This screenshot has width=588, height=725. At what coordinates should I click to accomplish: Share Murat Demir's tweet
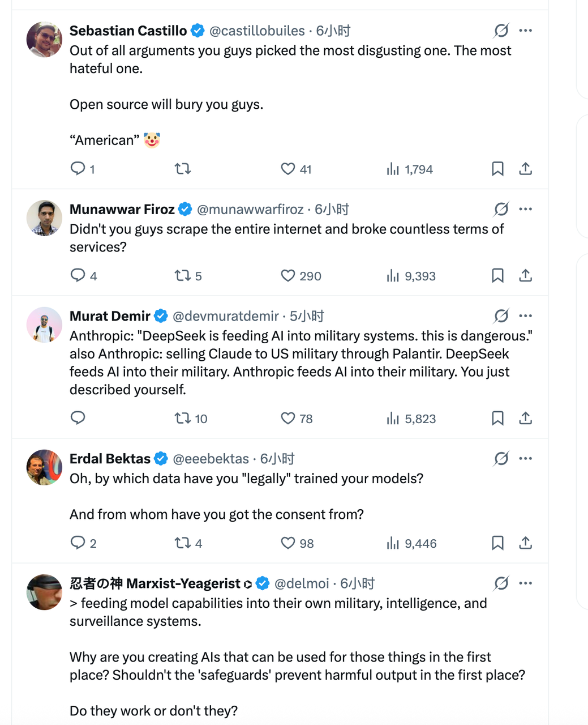point(525,419)
